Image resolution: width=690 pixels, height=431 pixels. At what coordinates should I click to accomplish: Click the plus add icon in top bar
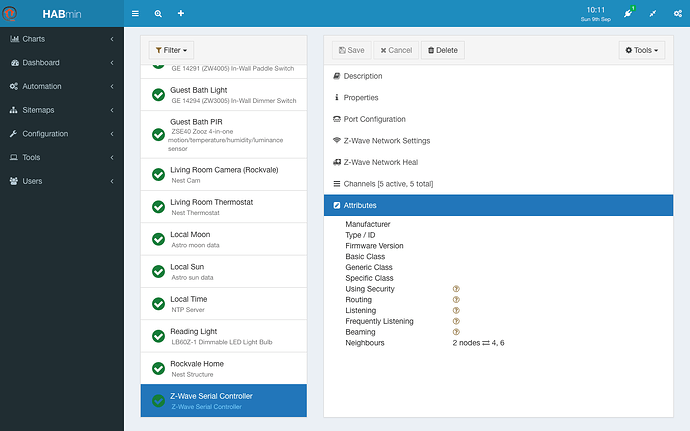coord(181,14)
